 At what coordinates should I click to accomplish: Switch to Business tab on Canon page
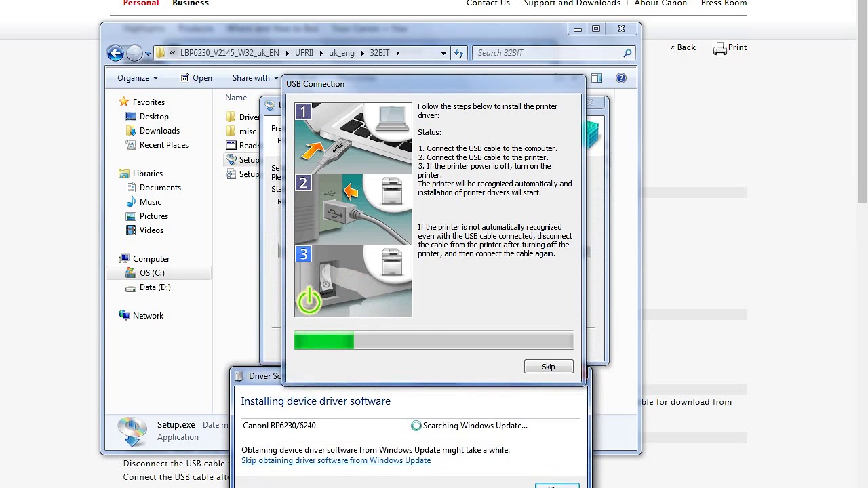click(x=191, y=3)
